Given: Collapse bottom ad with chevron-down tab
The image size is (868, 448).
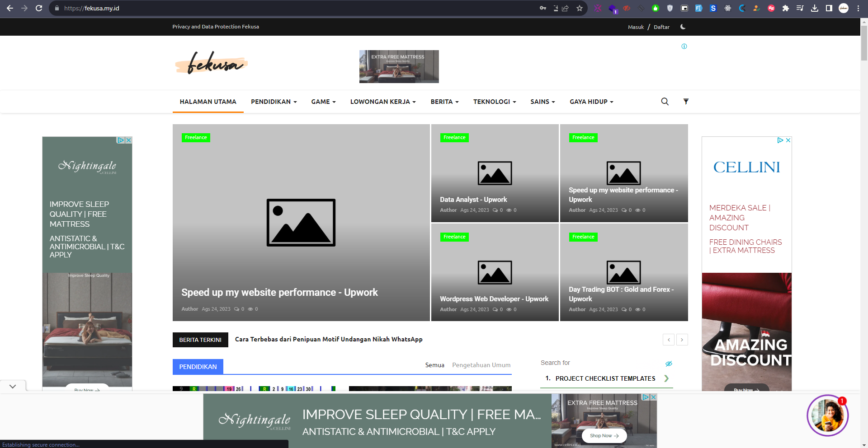Looking at the screenshot, I should tap(13, 387).
